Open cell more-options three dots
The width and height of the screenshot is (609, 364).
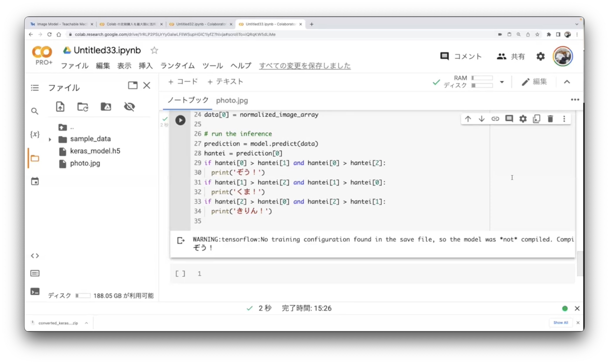564,119
